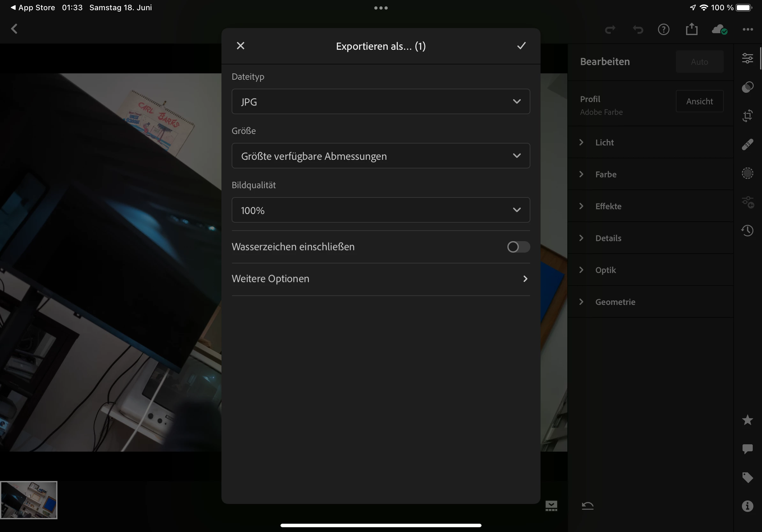Image resolution: width=762 pixels, height=532 pixels.
Task: Expand the Geometrie panel section
Action: pyautogui.click(x=615, y=302)
